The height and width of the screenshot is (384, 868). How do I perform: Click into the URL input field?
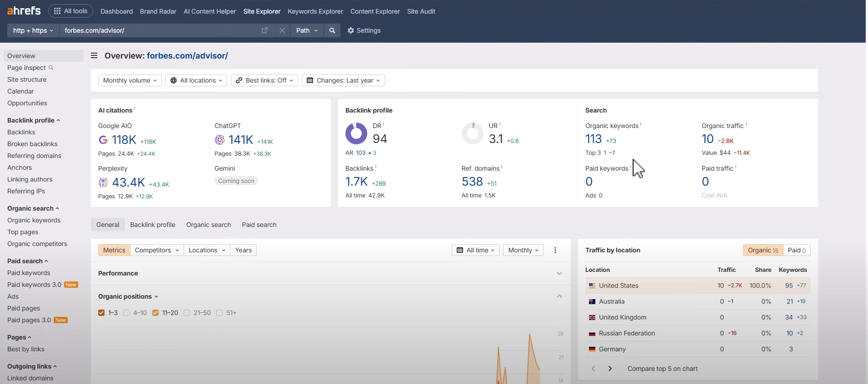coord(159,30)
